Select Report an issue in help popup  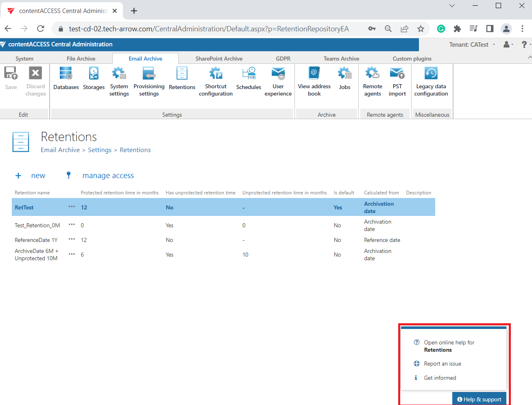pyautogui.click(x=442, y=364)
